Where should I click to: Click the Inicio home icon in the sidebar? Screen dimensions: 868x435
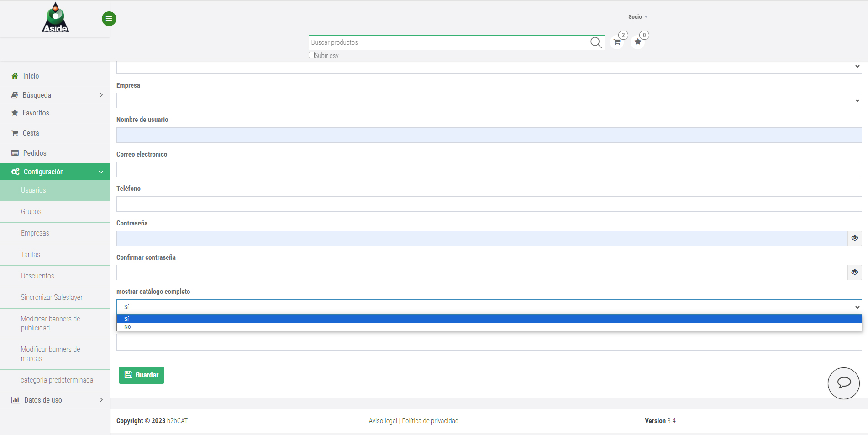pos(15,76)
